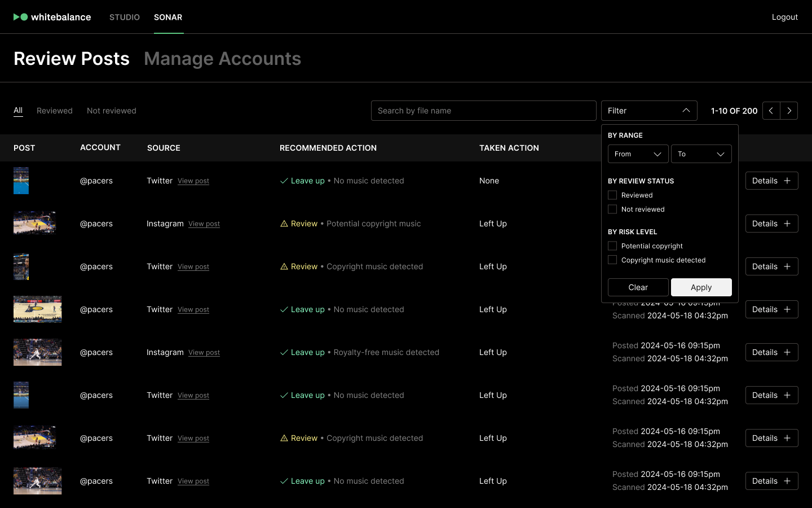The width and height of the screenshot is (812, 508).
Task: Click plus icon in first row Details
Action: click(787, 181)
